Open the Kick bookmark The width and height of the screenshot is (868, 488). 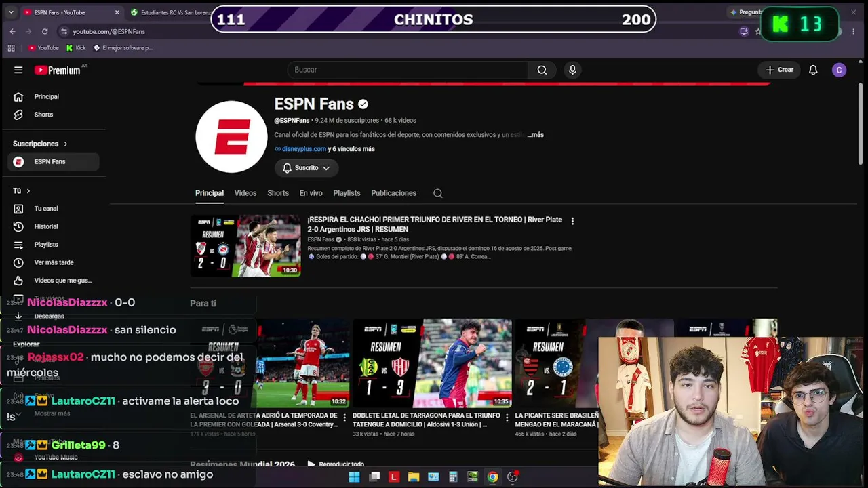click(x=76, y=48)
